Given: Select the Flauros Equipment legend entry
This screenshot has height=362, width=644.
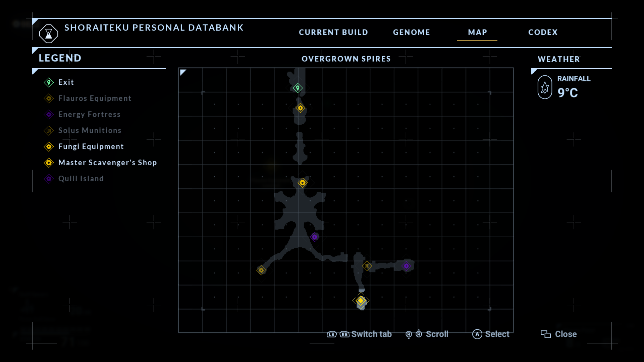Looking at the screenshot, I should [x=88, y=98].
